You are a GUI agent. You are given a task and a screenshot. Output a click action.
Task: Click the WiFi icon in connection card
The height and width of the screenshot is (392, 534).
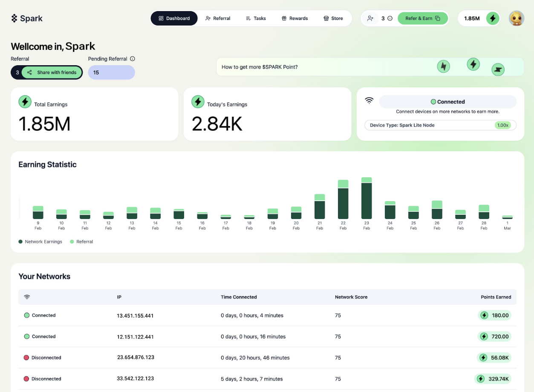point(369,101)
